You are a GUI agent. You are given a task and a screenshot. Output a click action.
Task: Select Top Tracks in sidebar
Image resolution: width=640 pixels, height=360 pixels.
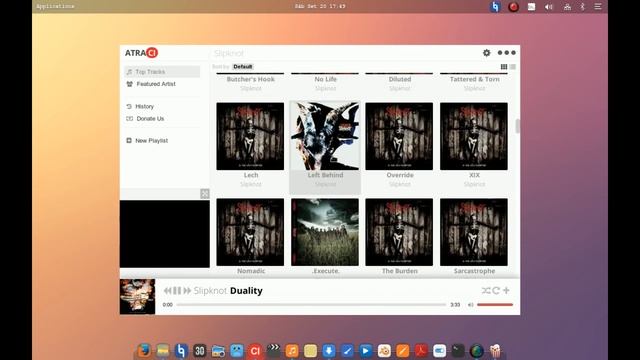(162, 71)
